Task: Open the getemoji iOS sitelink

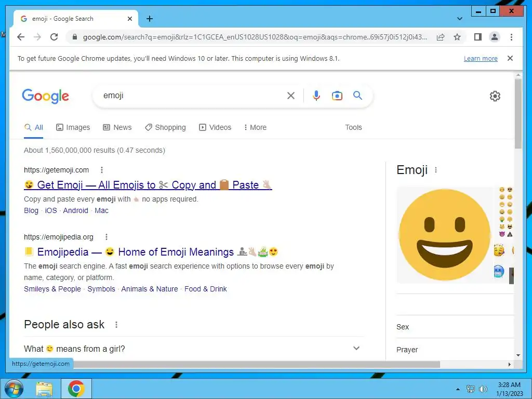Action: 51,211
